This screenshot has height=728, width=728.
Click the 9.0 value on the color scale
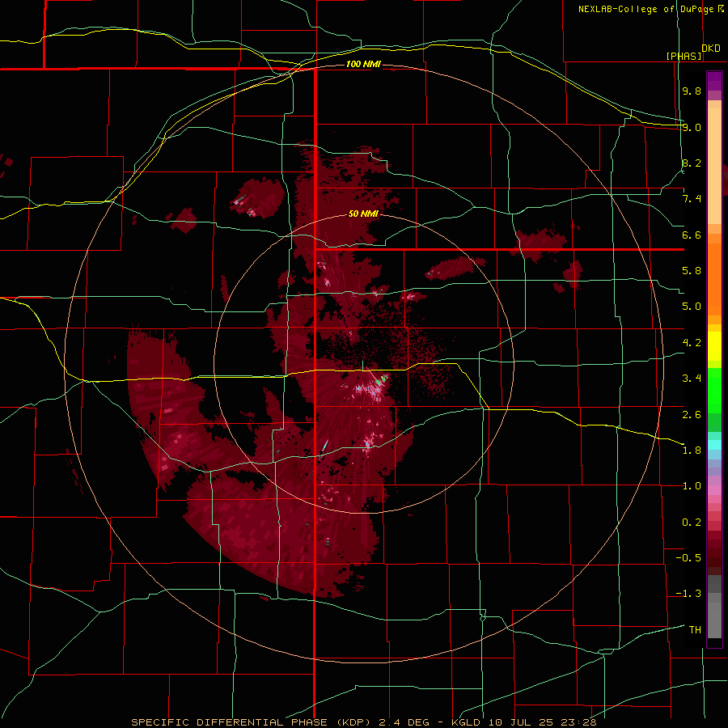tap(692, 127)
